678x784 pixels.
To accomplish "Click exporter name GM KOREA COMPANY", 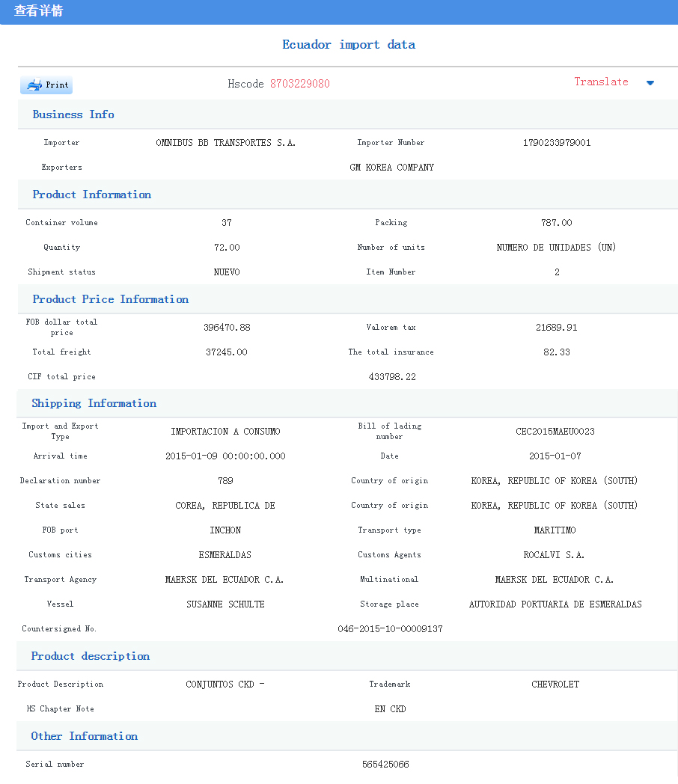I will 391,168.
